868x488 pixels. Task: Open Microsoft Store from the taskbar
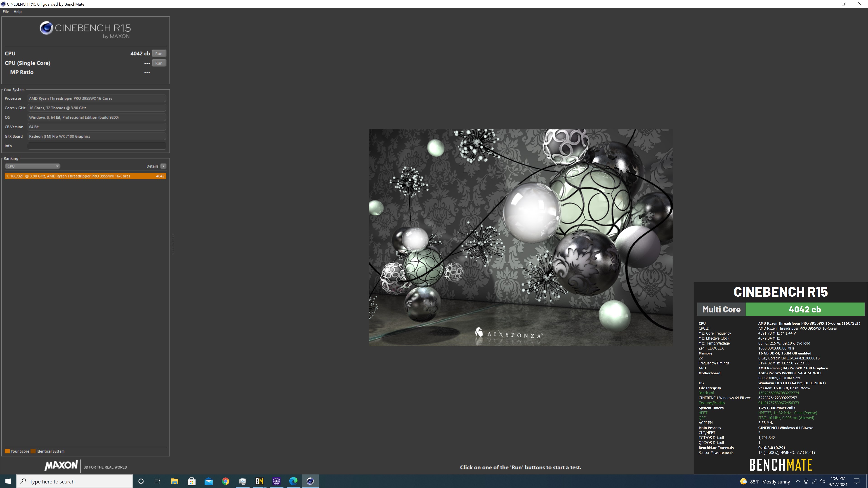tap(192, 481)
